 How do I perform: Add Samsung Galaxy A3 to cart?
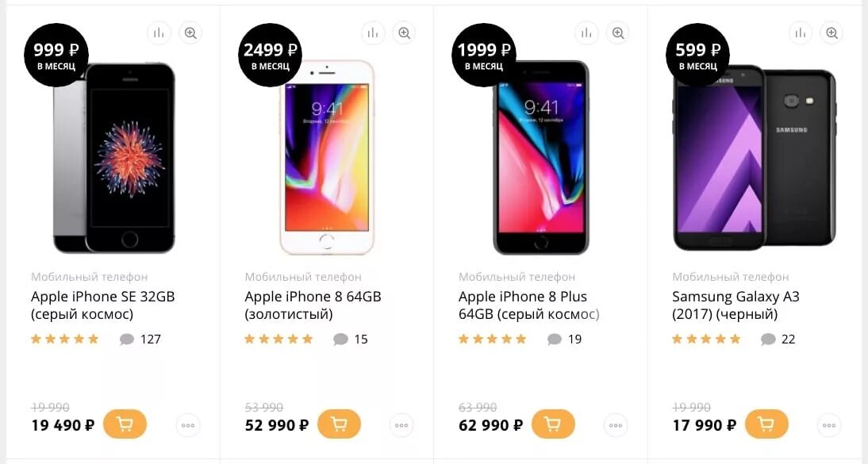766,424
